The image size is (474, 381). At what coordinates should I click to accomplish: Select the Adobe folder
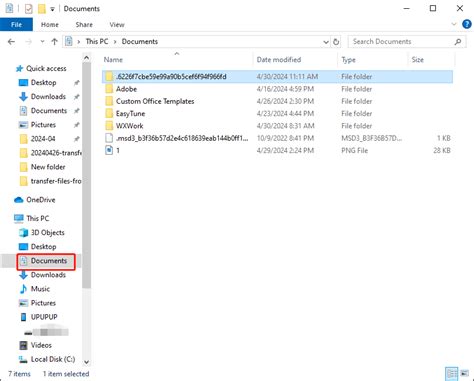(x=277, y=89)
